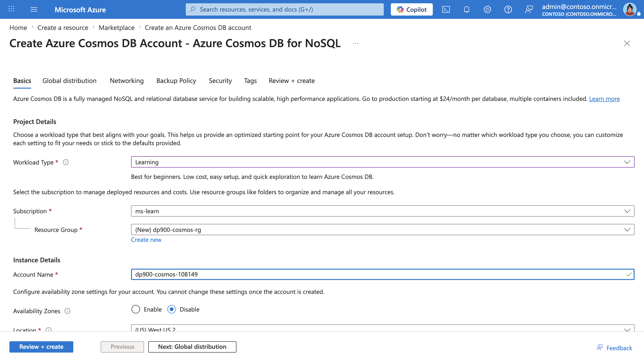Click the Previous button

click(122, 347)
